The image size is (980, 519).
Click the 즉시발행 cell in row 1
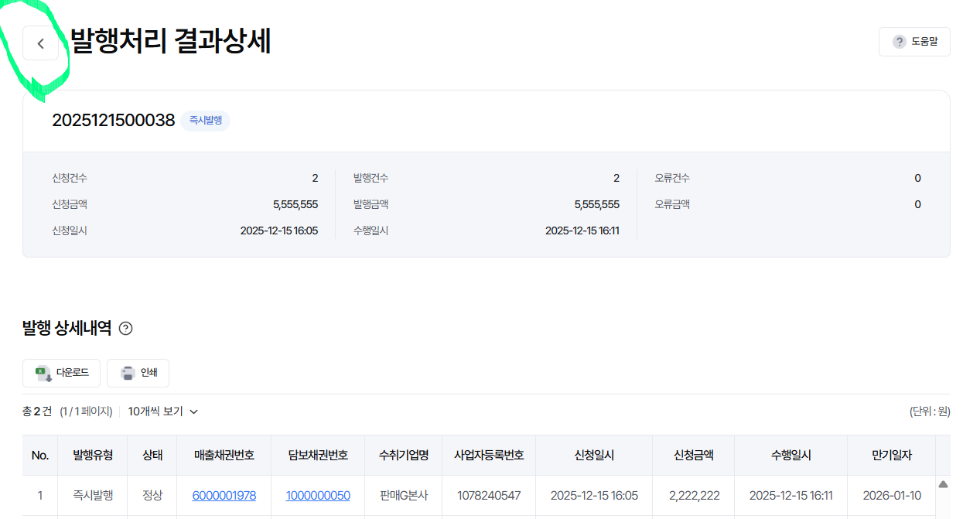pyautogui.click(x=93, y=496)
